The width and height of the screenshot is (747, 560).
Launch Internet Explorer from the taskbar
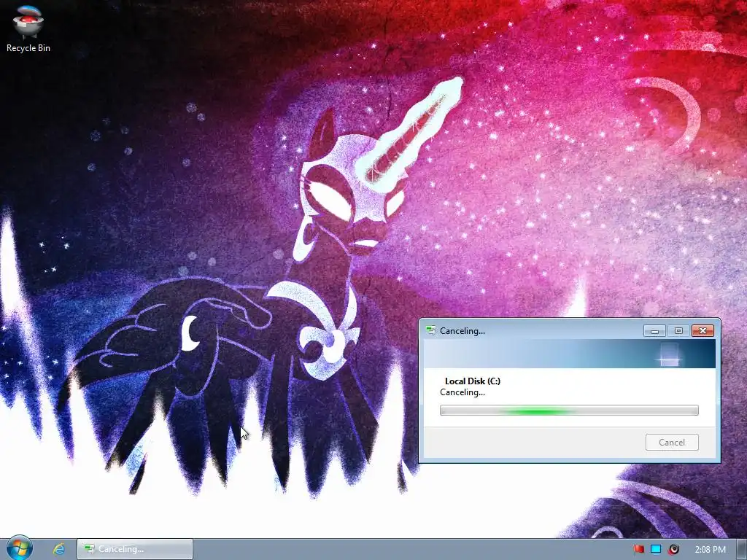click(58, 549)
